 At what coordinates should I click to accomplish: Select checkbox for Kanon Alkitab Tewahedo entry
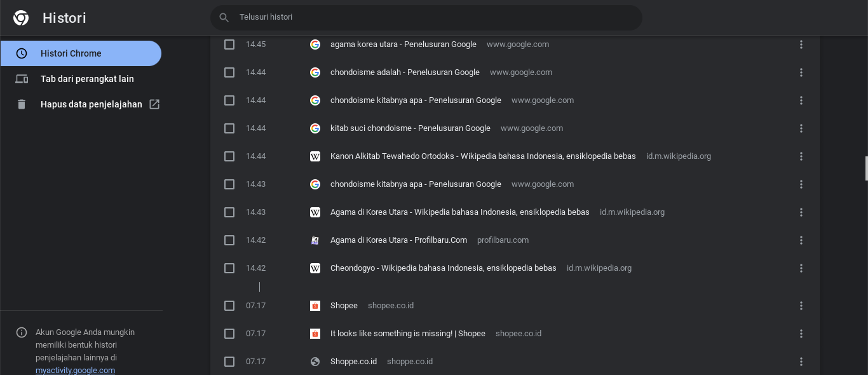[x=229, y=156]
